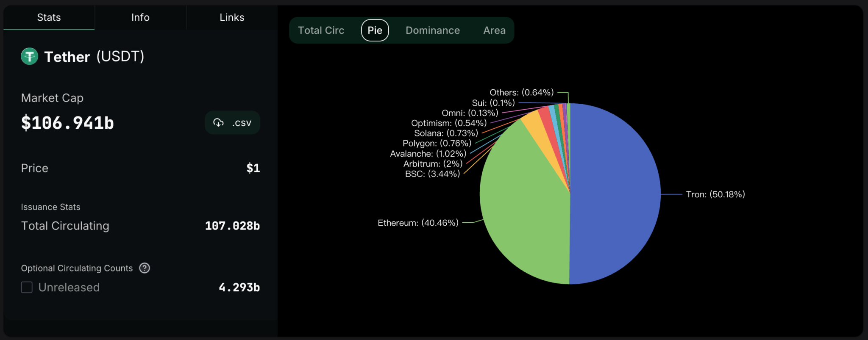Show the Total Circ chart view
868x340 pixels.
321,30
